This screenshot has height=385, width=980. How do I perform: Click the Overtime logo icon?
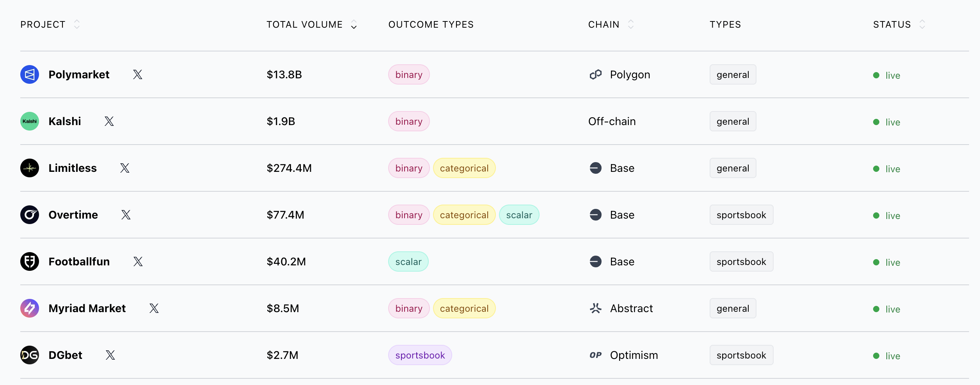tap(30, 215)
